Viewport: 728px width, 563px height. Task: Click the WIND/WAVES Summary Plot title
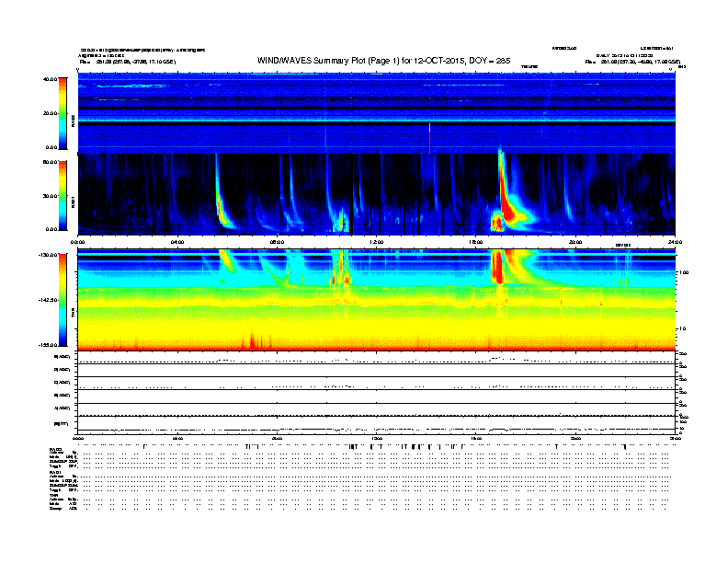click(383, 61)
